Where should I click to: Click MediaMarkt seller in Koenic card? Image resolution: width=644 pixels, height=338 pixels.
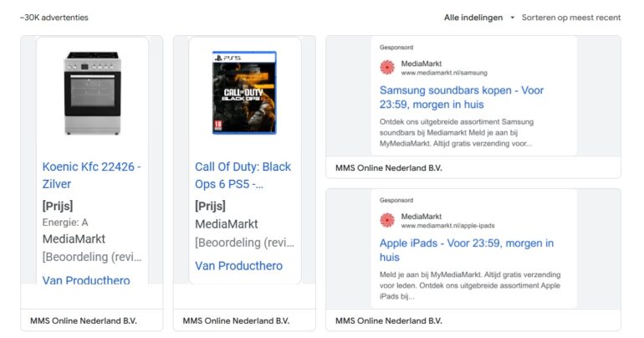coord(74,239)
